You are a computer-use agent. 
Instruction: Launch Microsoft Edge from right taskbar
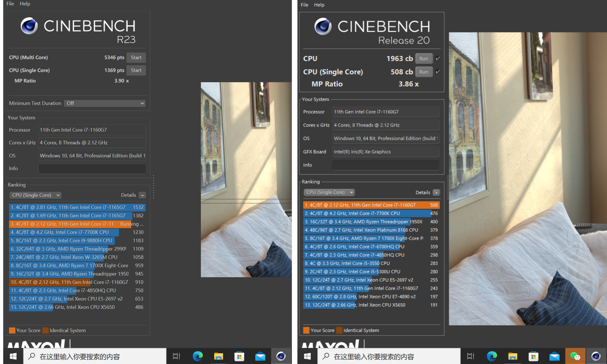(x=492, y=356)
